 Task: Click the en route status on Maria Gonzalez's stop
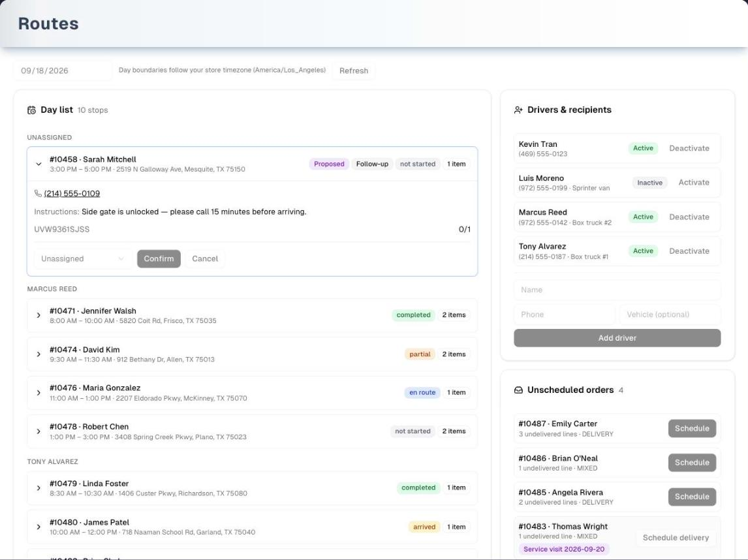coord(422,392)
